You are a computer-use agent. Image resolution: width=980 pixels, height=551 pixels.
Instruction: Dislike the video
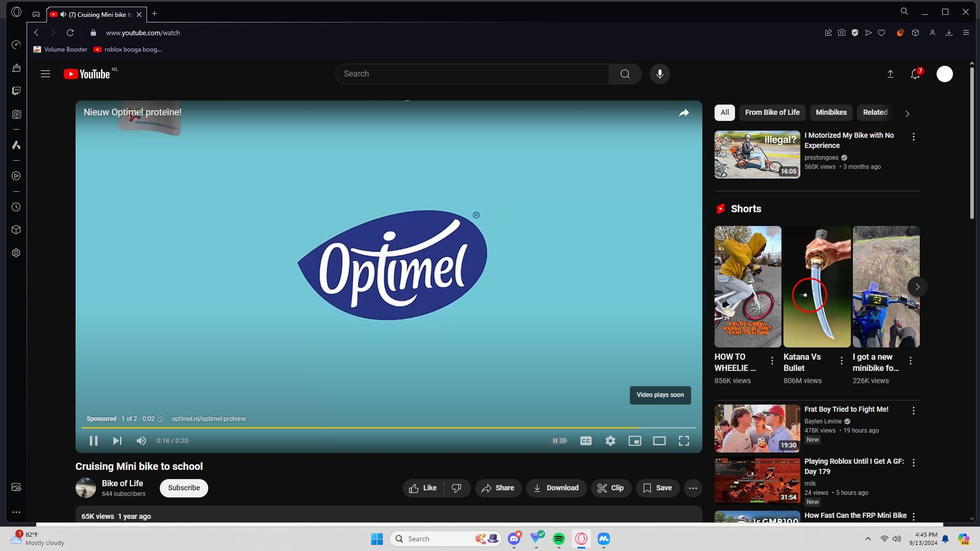click(x=457, y=488)
